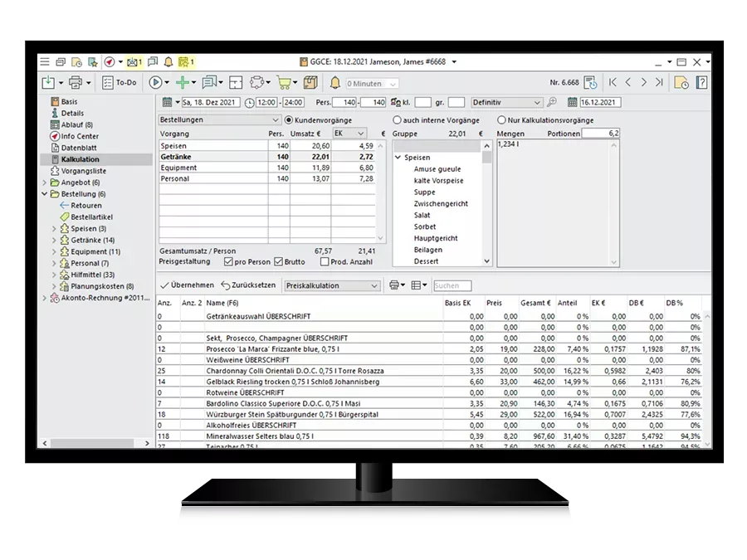Enable the Prod. Anzahl checkbox
Screen dimensions: 747x560
point(325,262)
